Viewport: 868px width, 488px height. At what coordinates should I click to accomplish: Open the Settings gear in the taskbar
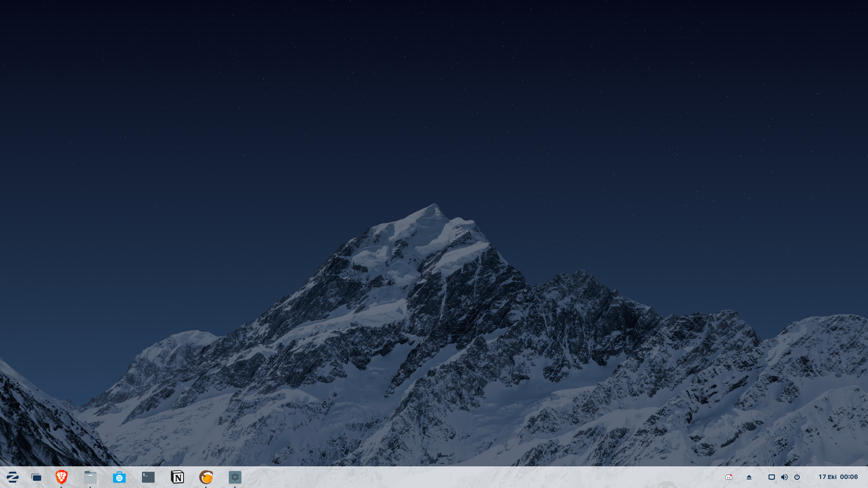(x=235, y=477)
